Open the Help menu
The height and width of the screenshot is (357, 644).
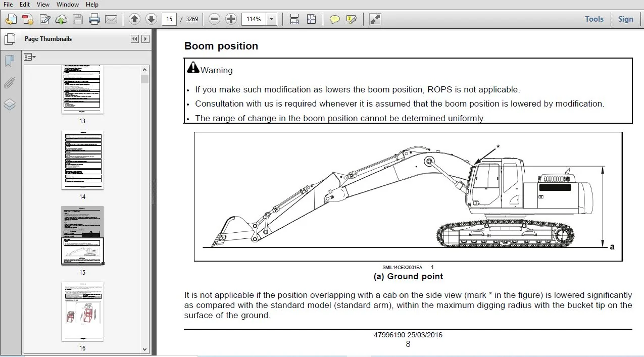coord(91,5)
